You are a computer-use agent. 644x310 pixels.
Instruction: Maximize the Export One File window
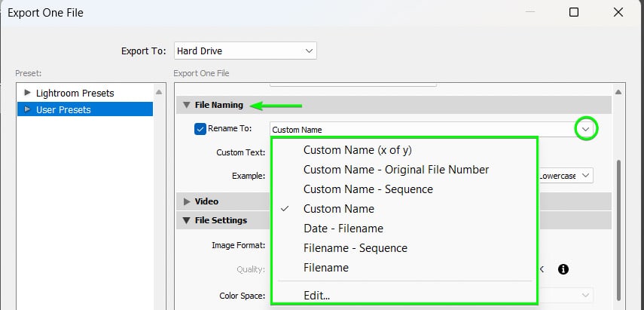tap(574, 13)
